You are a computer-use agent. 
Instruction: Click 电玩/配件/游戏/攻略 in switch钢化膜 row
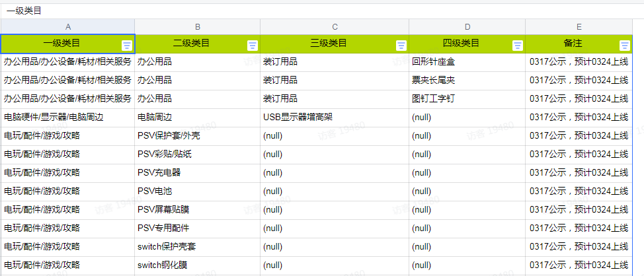(x=67, y=265)
